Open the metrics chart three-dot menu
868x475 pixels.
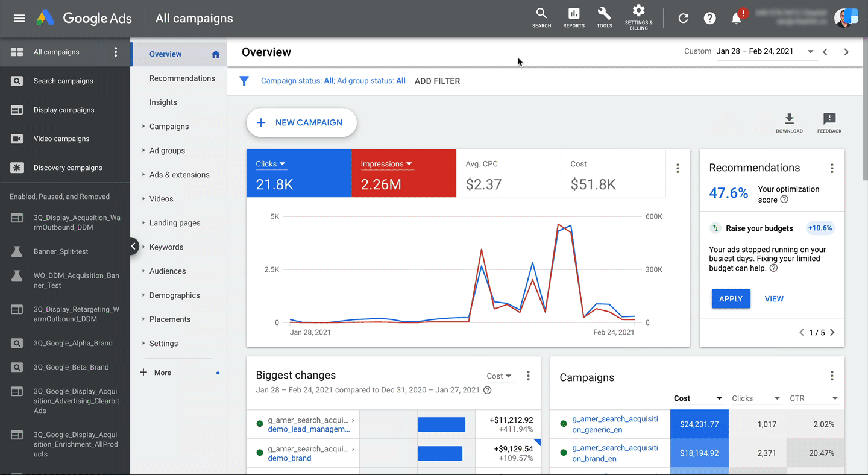click(x=678, y=169)
